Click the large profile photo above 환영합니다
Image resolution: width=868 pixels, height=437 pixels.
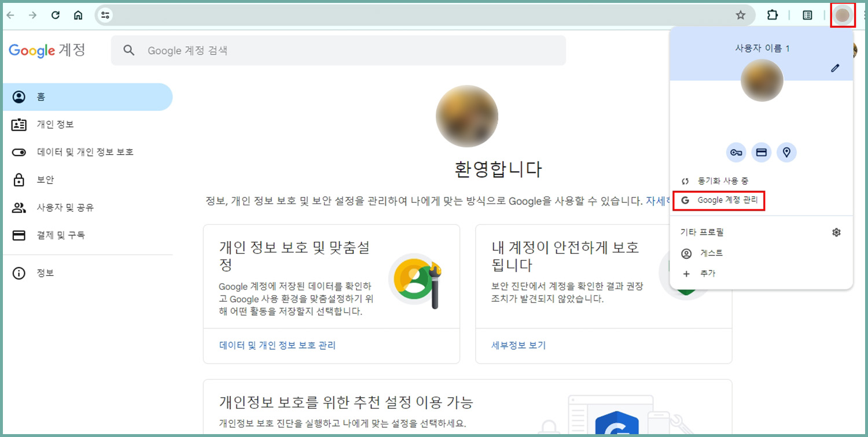467,116
